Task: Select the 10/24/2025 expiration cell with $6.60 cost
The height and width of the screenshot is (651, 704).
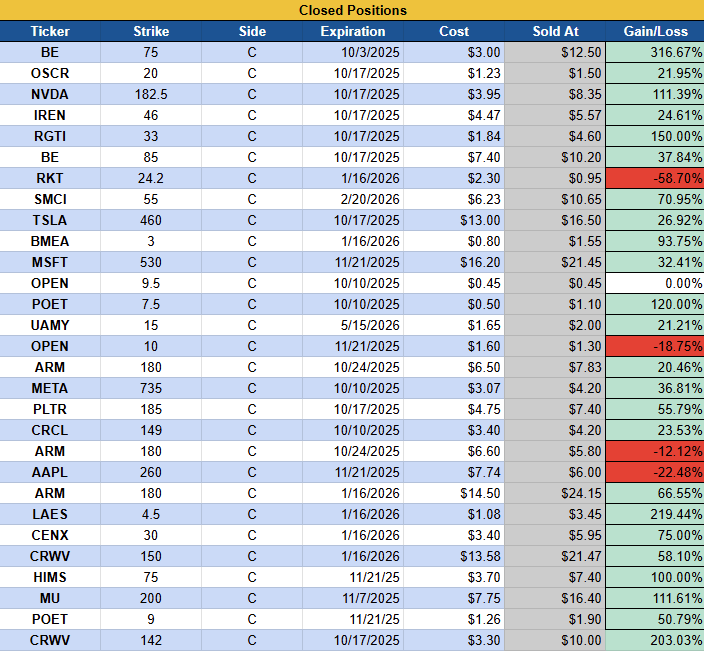Action: 353,451
